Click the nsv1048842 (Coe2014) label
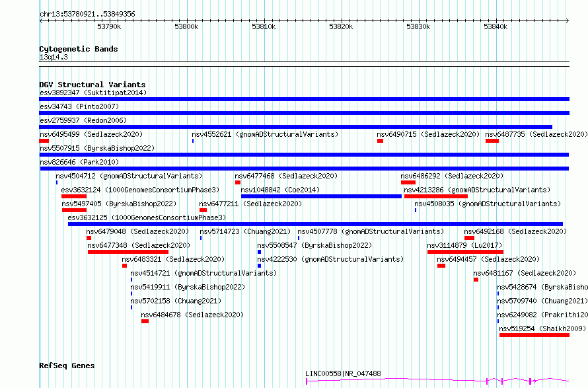Viewport: 588px width, 388px height. [280, 190]
